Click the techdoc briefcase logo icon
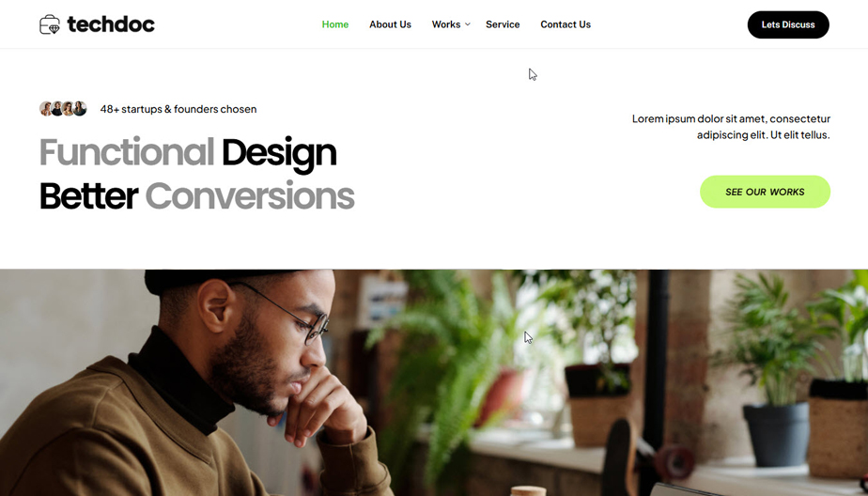868x496 pixels. (50, 24)
